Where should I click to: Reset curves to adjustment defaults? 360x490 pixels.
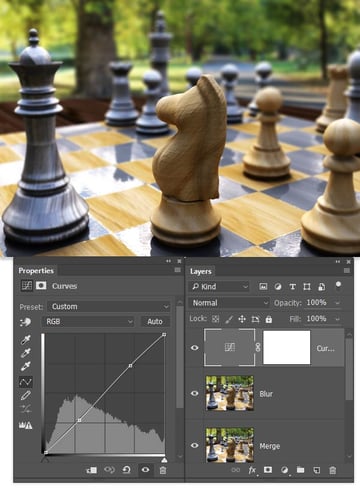click(126, 470)
